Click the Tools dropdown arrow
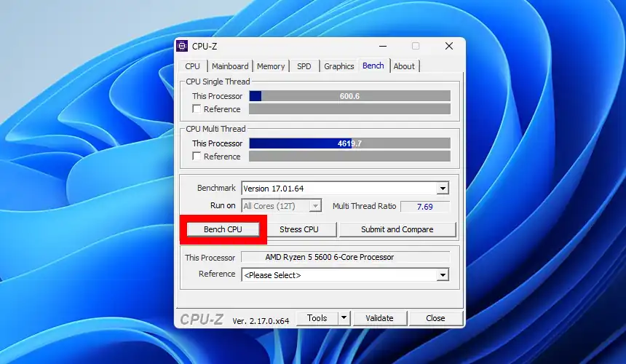The width and height of the screenshot is (626, 364). point(344,318)
